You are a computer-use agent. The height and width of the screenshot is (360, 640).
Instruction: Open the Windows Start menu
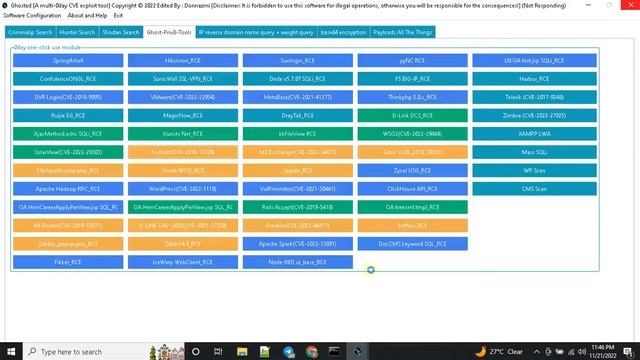[x=11, y=351]
